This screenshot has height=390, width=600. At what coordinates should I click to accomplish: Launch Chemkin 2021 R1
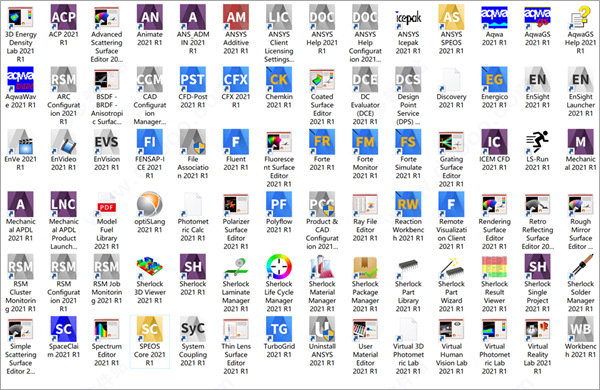pyautogui.click(x=279, y=80)
